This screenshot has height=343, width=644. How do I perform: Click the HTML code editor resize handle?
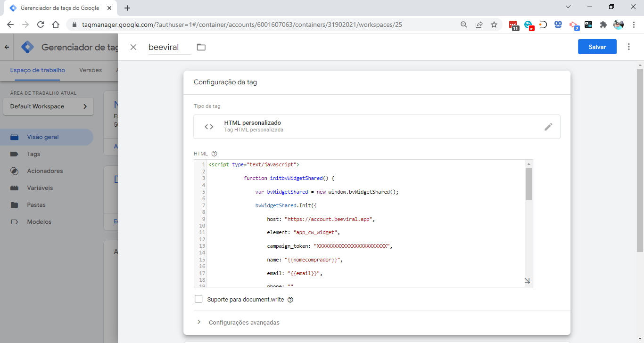(528, 281)
